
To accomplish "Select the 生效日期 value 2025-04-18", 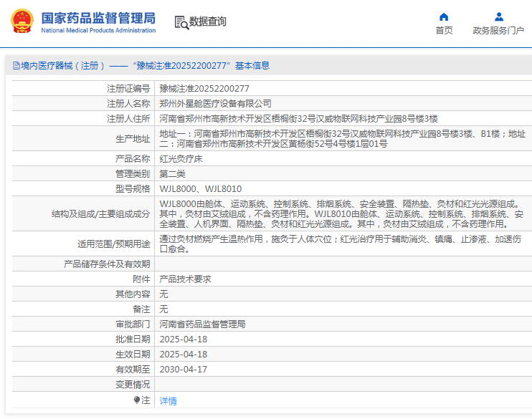I will (184, 355).
